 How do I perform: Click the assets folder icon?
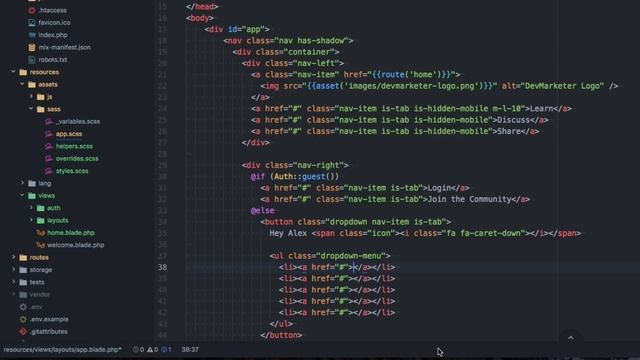tap(32, 84)
